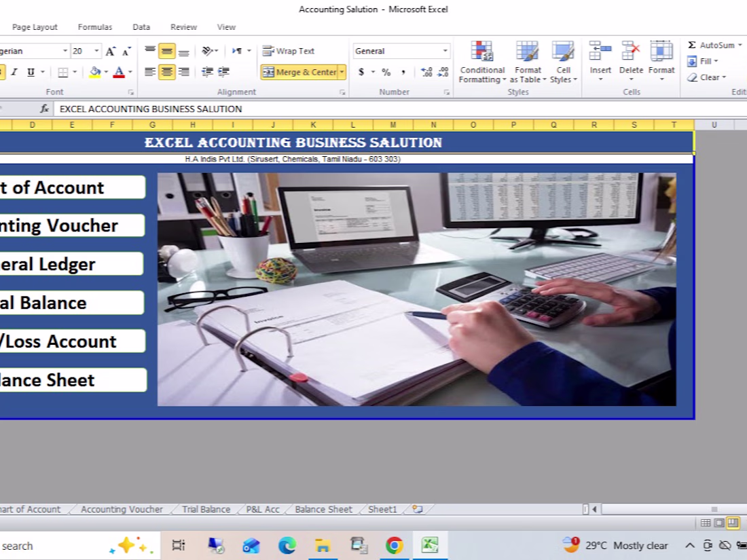Screen dimensions: 747x560
Task: Open the View ribbon tab
Action: (x=226, y=27)
